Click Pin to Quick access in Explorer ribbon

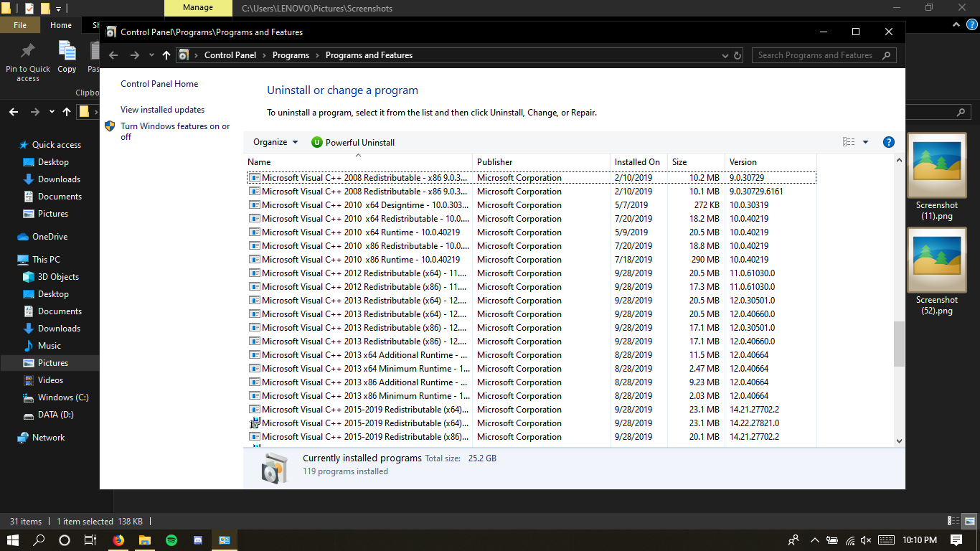coord(28,62)
